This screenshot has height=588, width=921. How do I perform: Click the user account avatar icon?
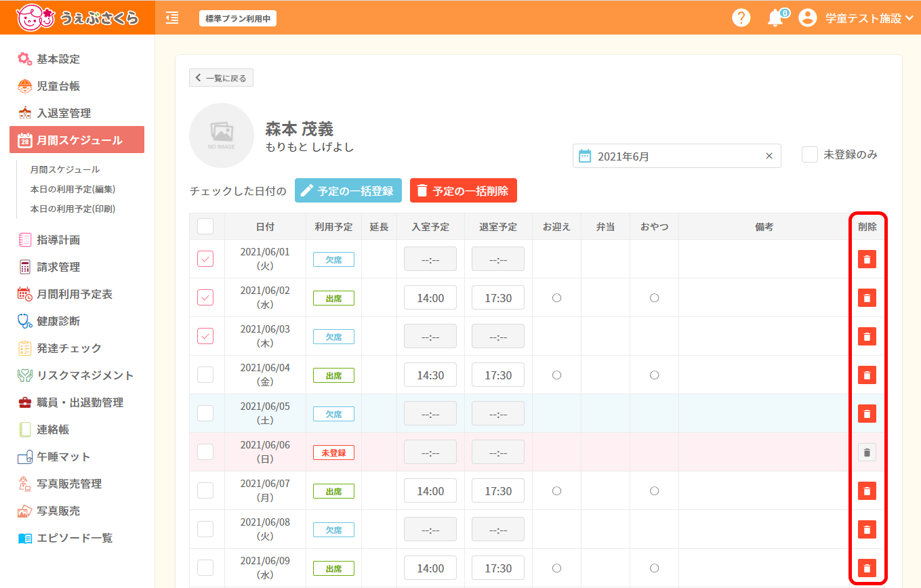point(807,18)
